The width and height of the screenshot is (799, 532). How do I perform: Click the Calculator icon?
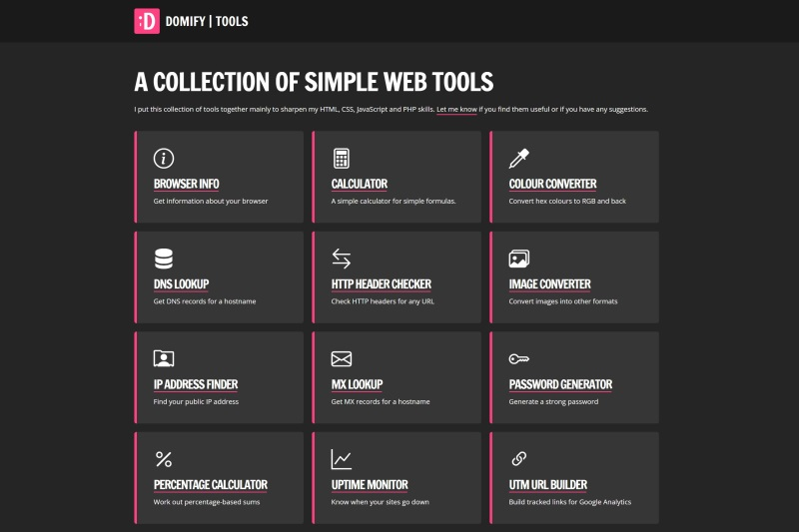342,158
